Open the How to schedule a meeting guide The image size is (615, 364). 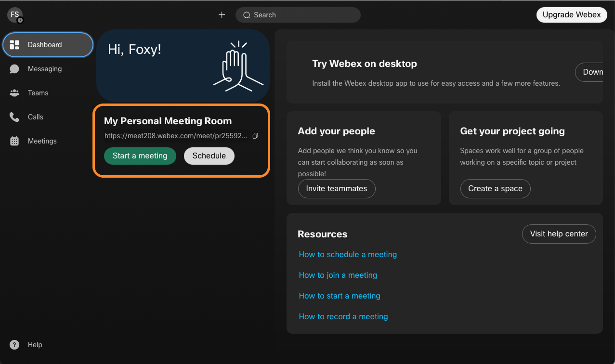pyautogui.click(x=348, y=254)
